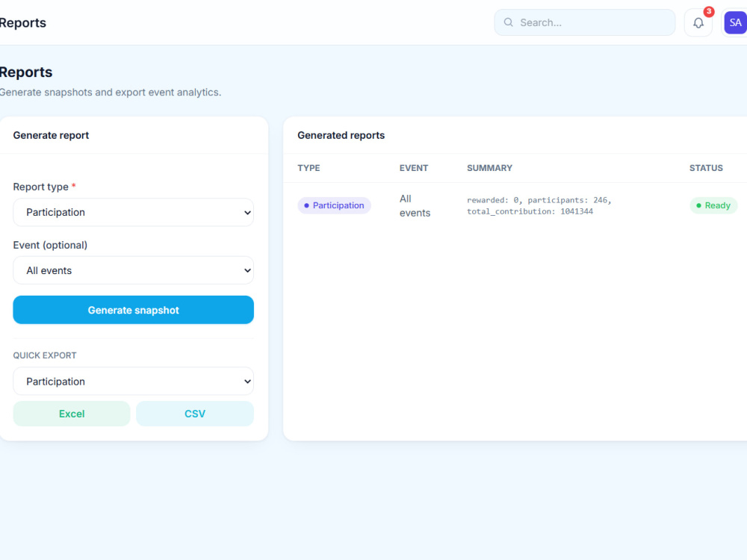Open the notifications bell icon
Image resolution: width=747 pixels, height=560 pixels.
[x=698, y=22]
